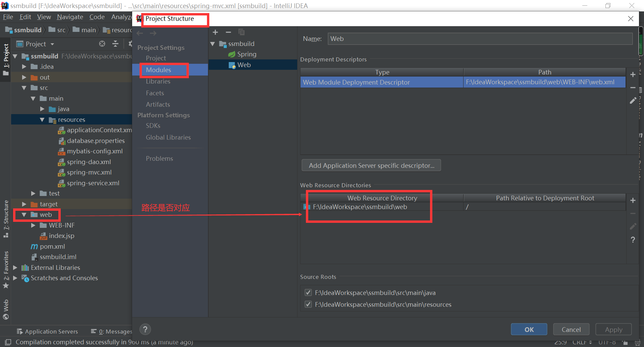This screenshot has width=644, height=347.
Task: Expand the out folder
Action: [x=24, y=77]
